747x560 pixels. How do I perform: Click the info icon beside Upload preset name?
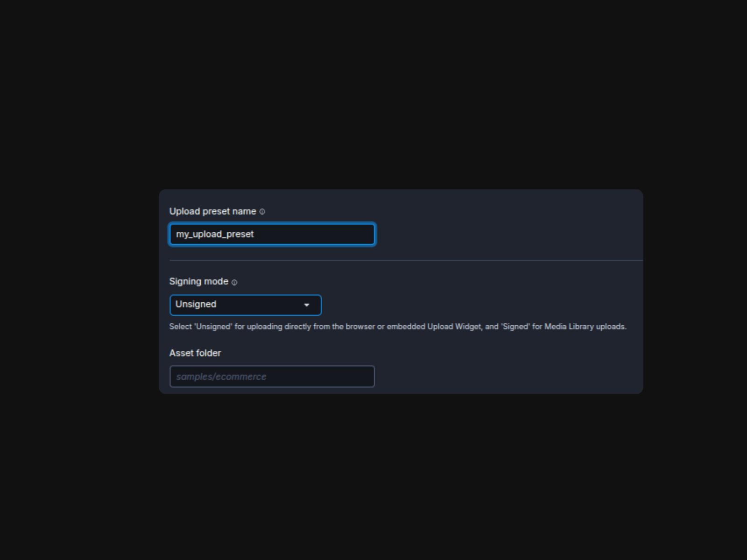pos(262,212)
